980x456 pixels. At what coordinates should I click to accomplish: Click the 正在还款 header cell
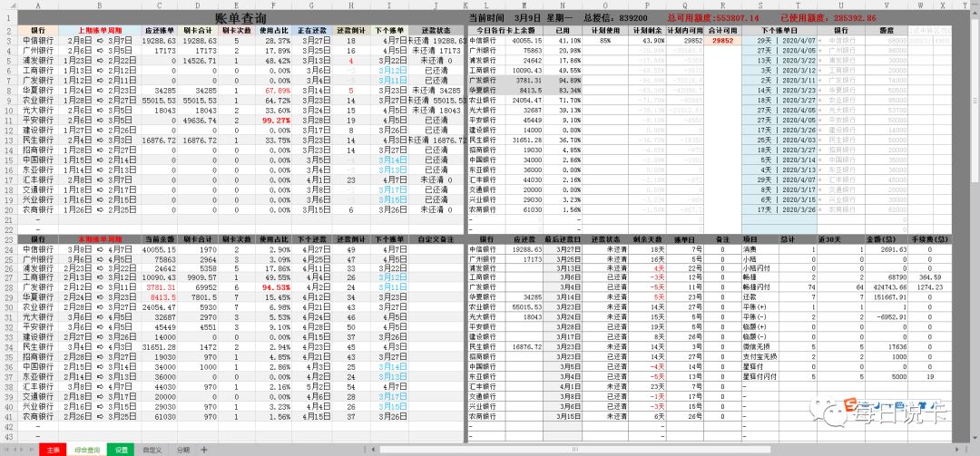pyautogui.click(x=311, y=30)
